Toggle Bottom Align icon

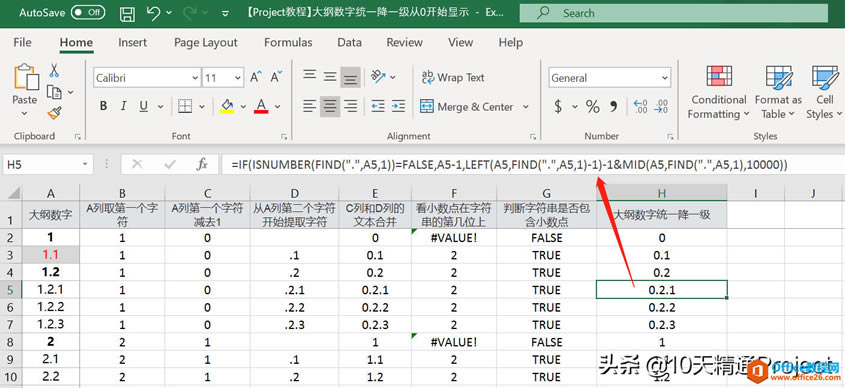pyautogui.click(x=350, y=78)
